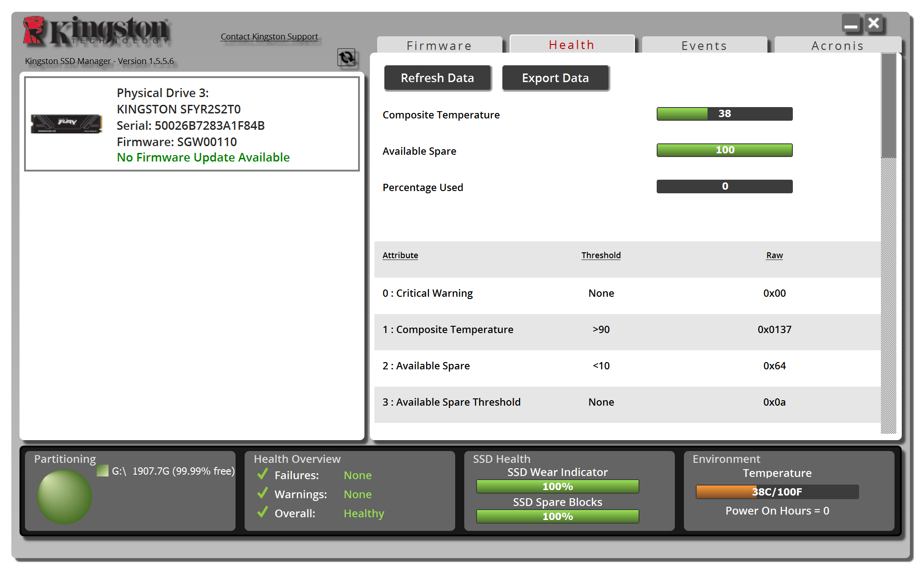Viewport: 924px width, 569px height.
Task: Minimize the SSD Manager window
Action: click(x=851, y=24)
